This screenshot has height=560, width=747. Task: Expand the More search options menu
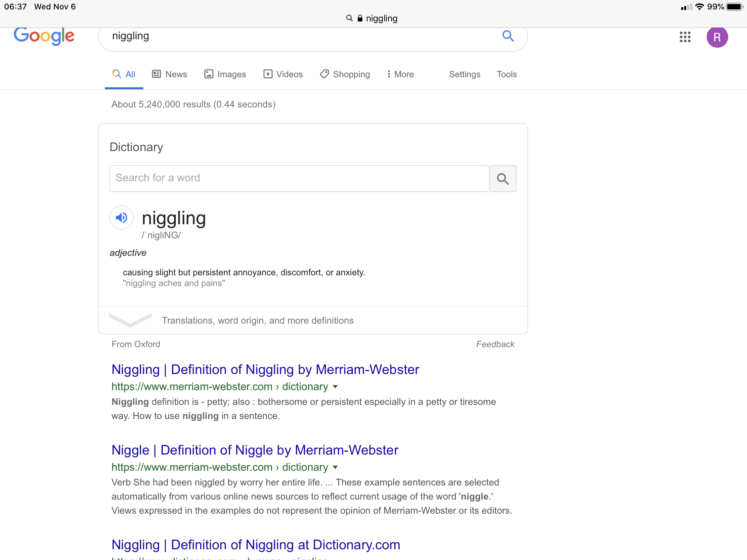tap(400, 74)
